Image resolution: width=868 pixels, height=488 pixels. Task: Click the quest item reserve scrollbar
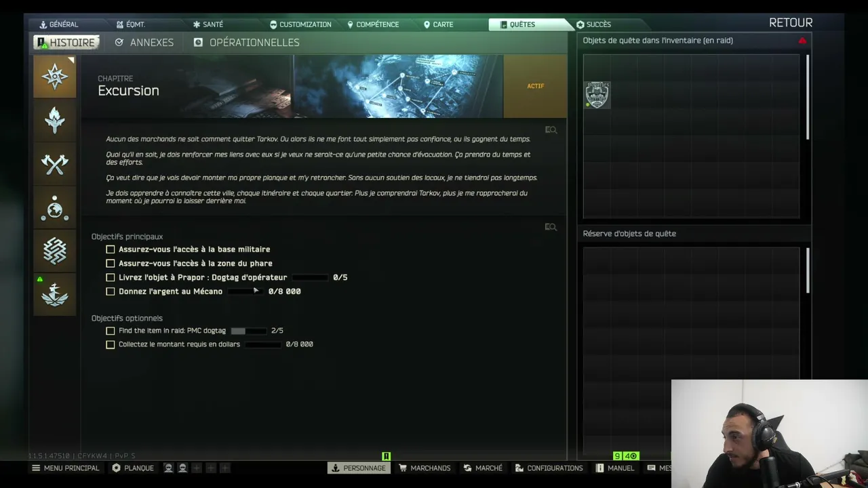808,271
